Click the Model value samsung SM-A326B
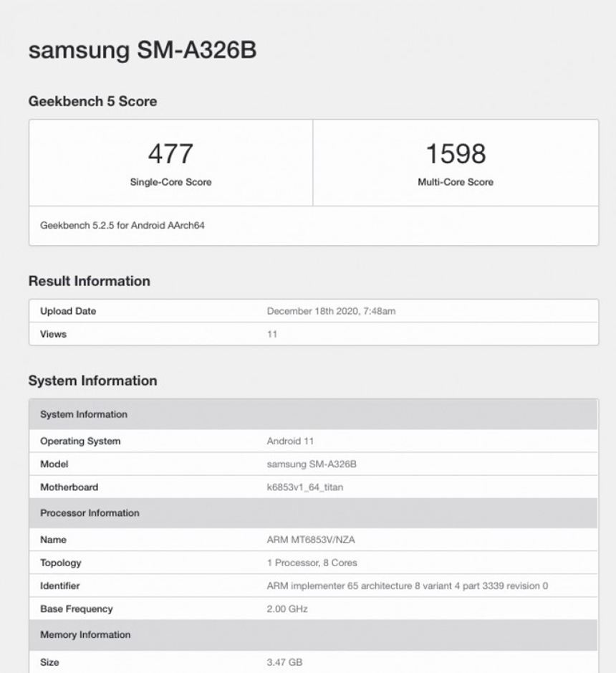This screenshot has width=616, height=673. (x=312, y=464)
